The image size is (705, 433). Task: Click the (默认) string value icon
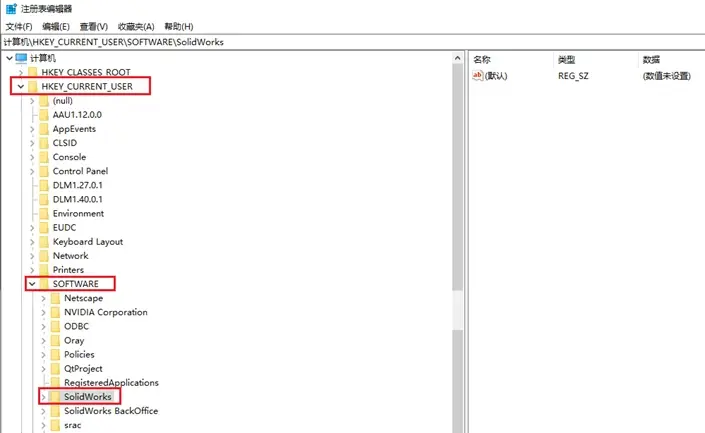click(477, 76)
